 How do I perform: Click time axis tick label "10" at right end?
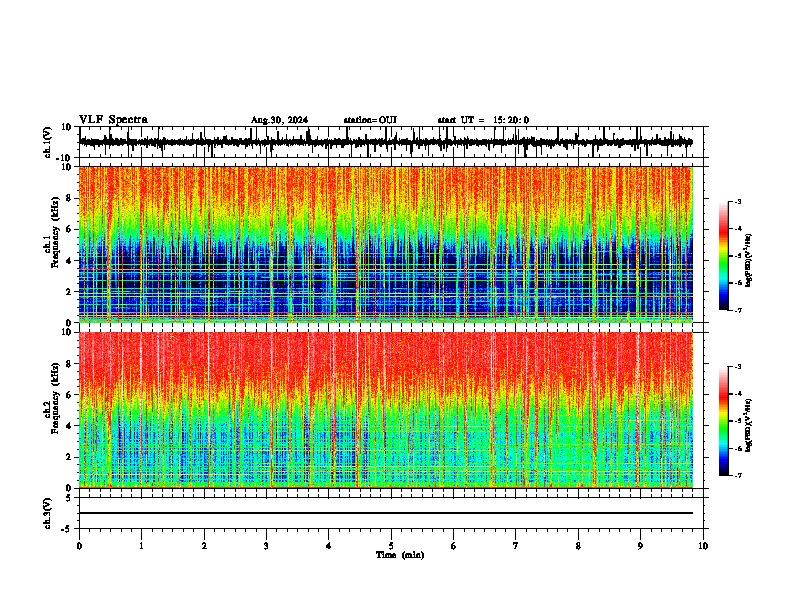(x=703, y=546)
